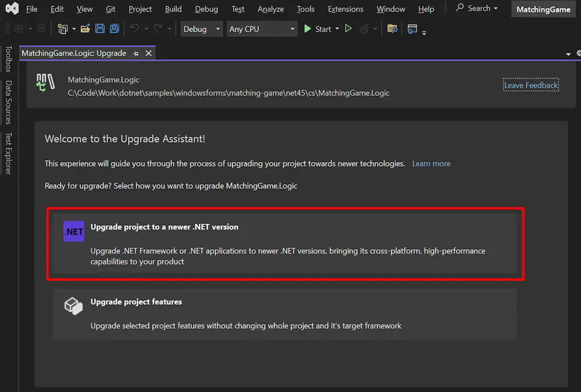
Task: Click the Save All icon
Action: coord(114,29)
